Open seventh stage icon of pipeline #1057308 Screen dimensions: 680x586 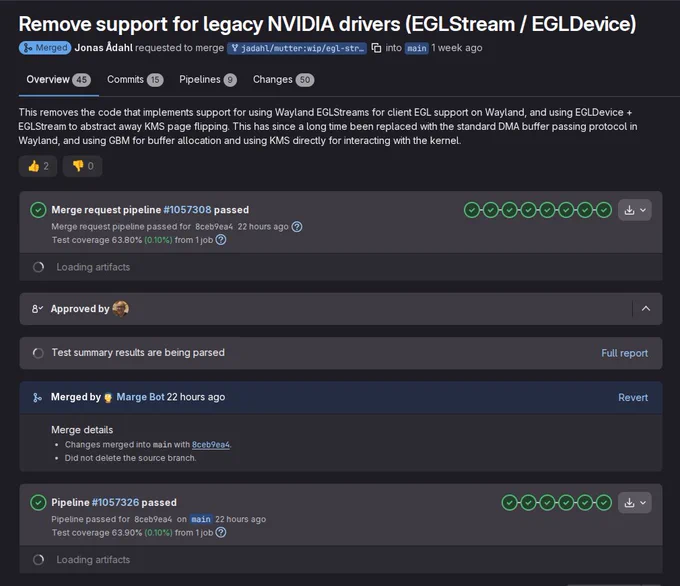tap(585, 210)
